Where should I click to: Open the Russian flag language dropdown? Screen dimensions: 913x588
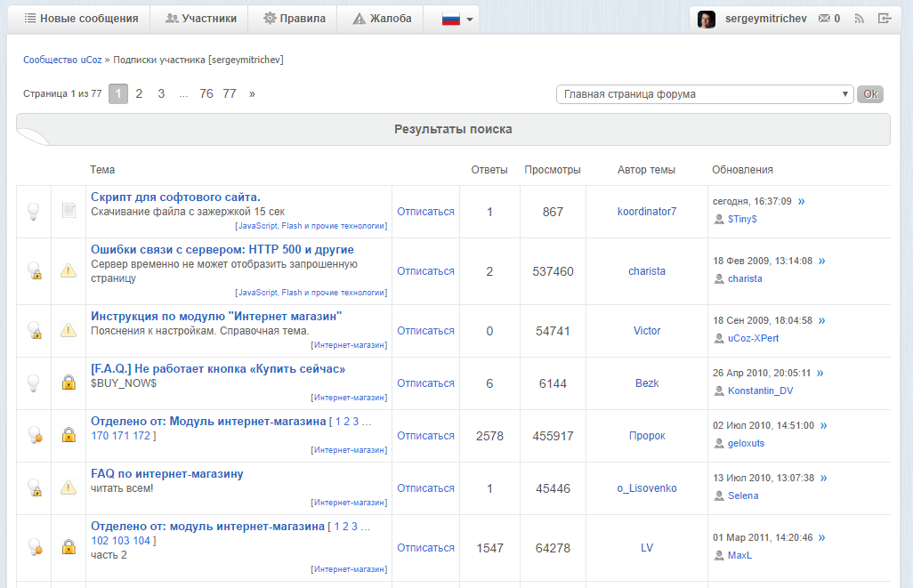457,19
